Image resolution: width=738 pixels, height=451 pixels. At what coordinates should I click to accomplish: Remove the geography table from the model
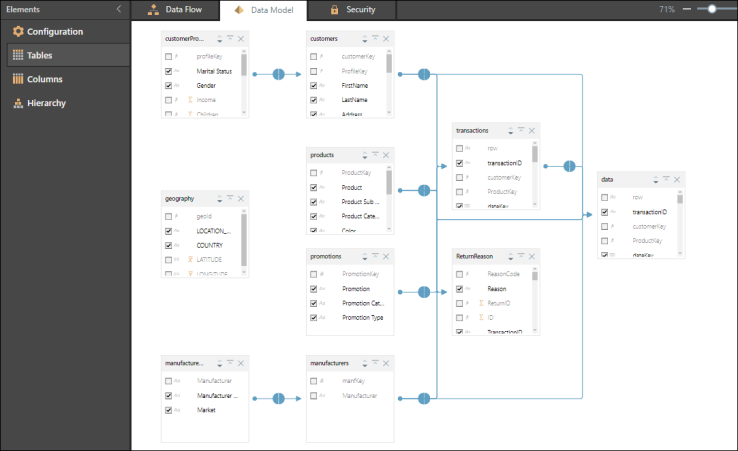pos(241,199)
